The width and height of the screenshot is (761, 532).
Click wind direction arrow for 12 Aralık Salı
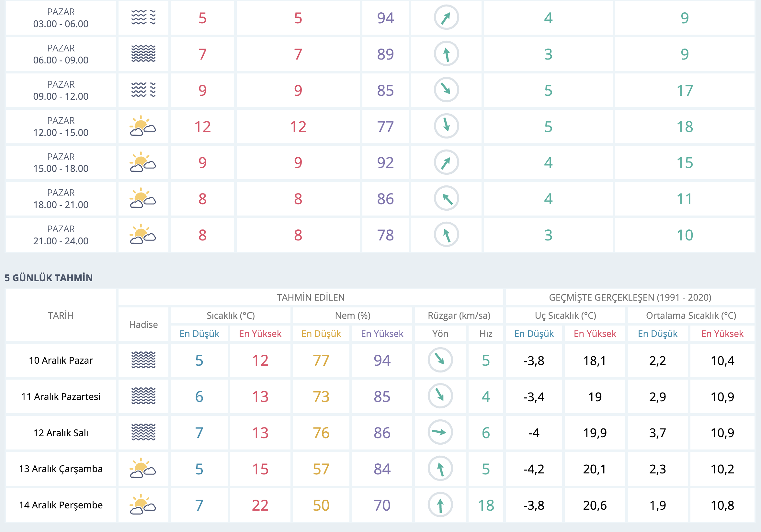point(440,432)
